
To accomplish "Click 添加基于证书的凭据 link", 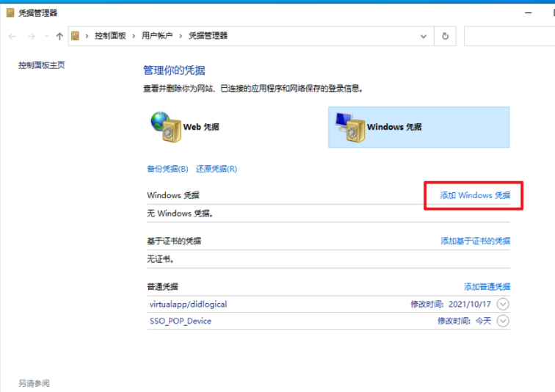I will (x=476, y=241).
